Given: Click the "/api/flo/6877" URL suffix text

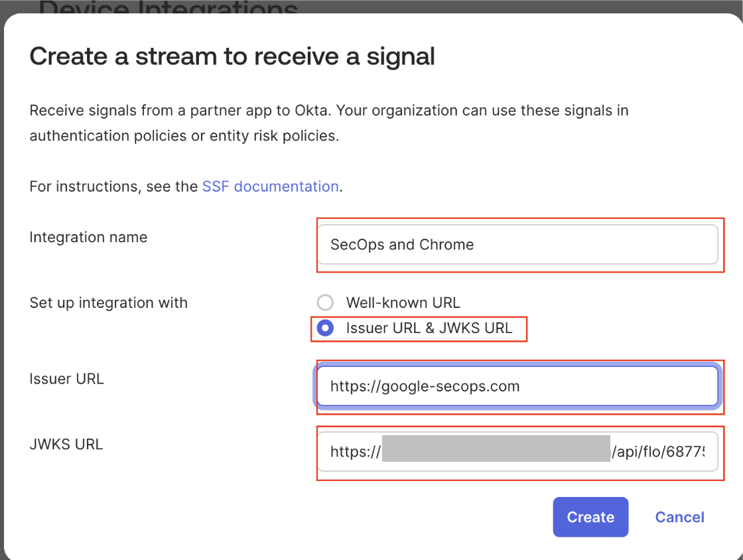Looking at the screenshot, I should tap(663, 451).
